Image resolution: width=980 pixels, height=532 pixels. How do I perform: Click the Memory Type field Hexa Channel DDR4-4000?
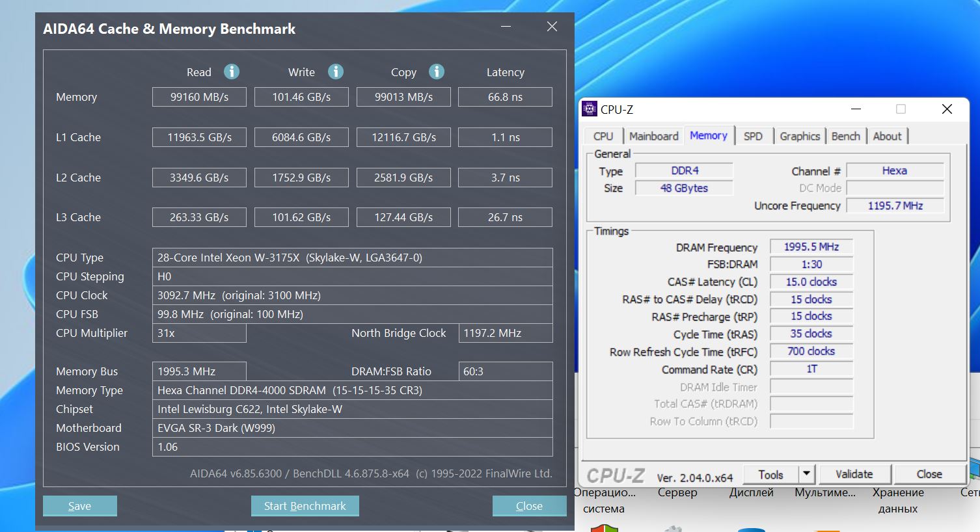point(353,390)
